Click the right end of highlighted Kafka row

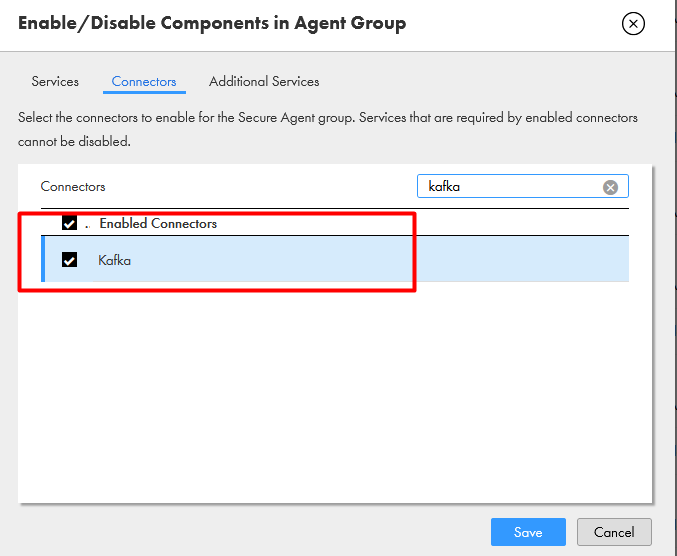[604, 259]
